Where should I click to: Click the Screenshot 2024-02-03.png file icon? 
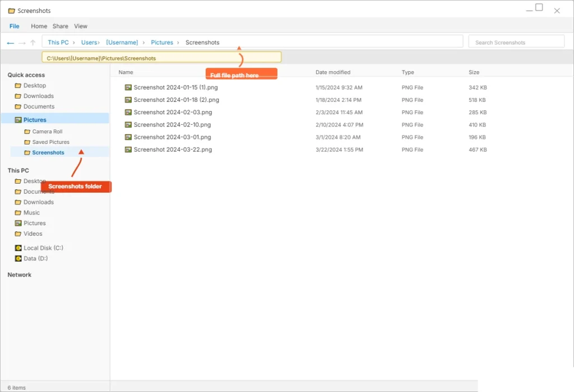pos(128,113)
